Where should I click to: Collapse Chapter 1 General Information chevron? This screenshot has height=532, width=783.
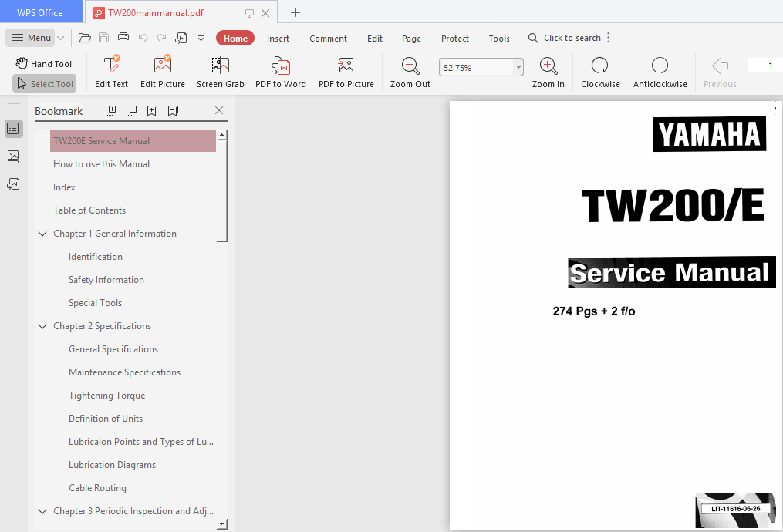[43, 234]
